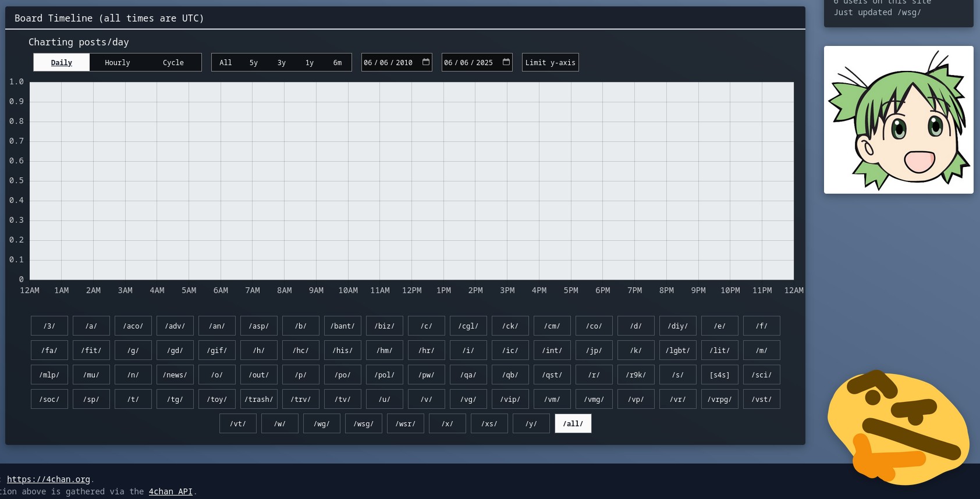This screenshot has height=499, width=980.
Task: Toggle the /v/ board button
Action: point(427,399)
